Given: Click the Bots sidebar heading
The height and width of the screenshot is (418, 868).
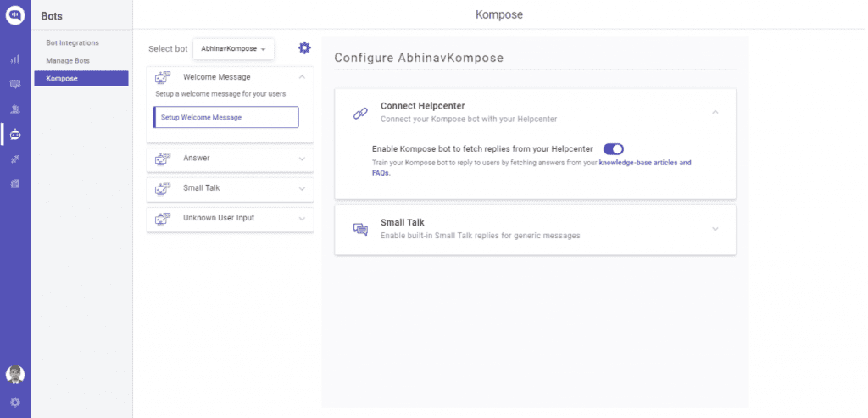Looking at the screenshot, I should click(52, 17).
